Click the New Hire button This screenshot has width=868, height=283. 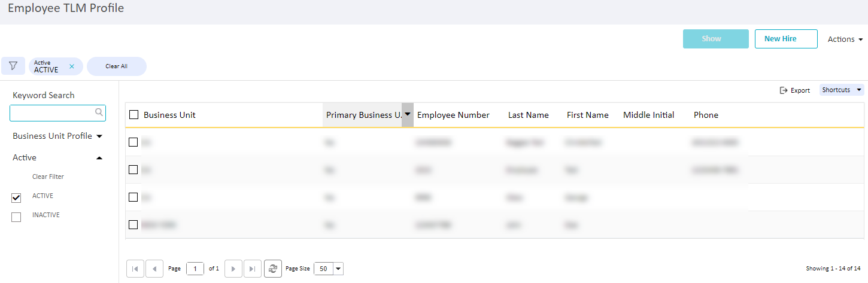(786, 39)
